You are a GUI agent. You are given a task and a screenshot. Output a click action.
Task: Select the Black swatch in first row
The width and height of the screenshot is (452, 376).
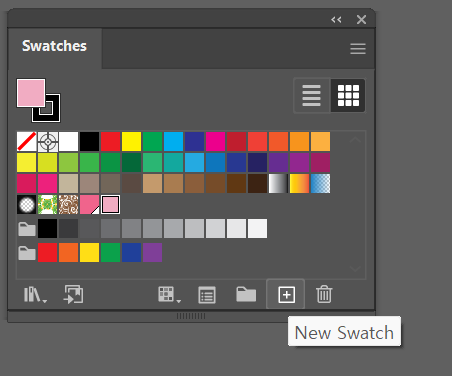point(90,142)
